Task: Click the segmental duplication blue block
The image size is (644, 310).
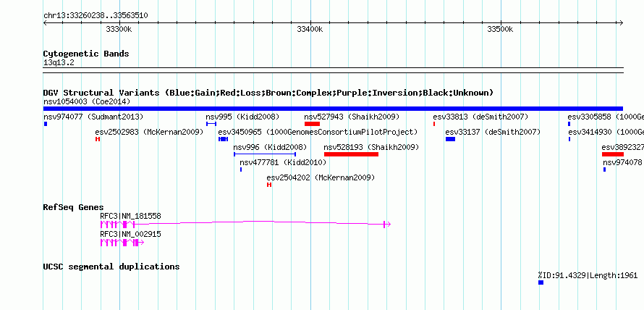Action: tap(541, 282)
